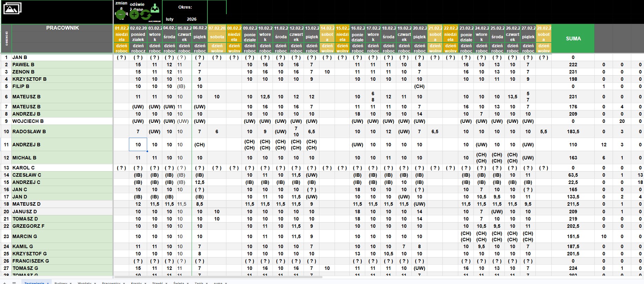Switch to the Koszty sheet tab
The width and height of the screenshot is (644, 284).
[136, 283]
